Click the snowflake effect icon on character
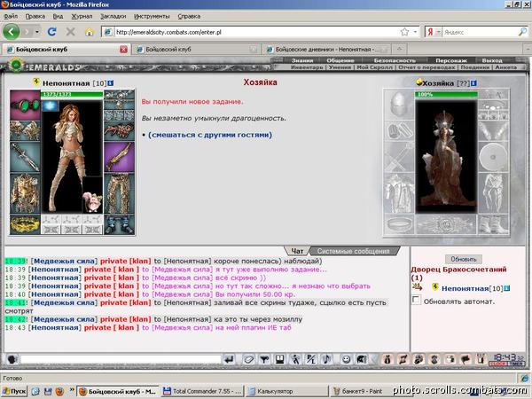 (50, 106)
